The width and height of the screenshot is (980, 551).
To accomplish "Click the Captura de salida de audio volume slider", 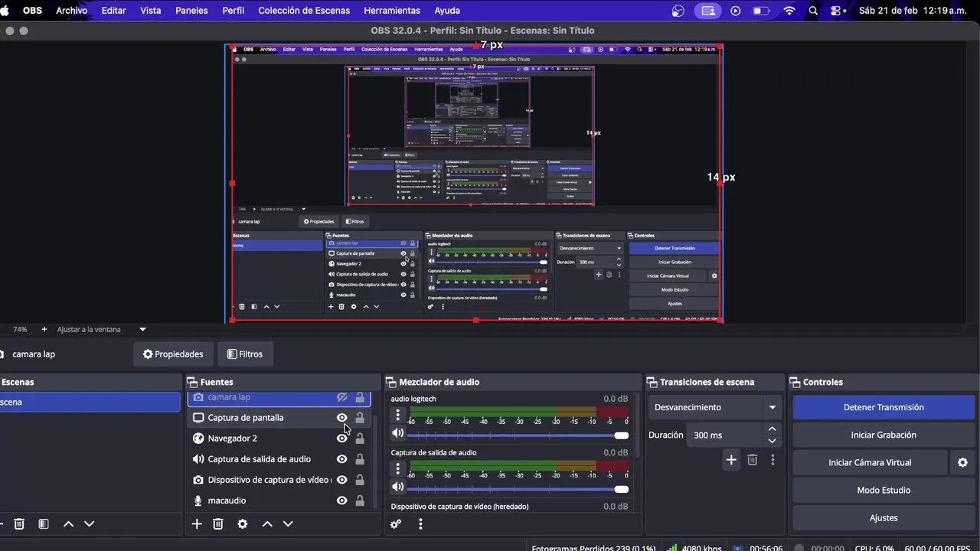I will pos(518,489).
